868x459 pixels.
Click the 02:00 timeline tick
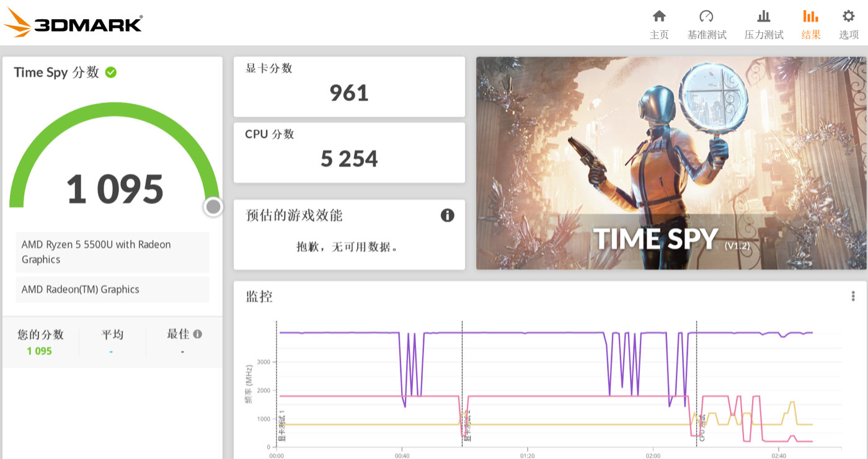tap(653, 455)
